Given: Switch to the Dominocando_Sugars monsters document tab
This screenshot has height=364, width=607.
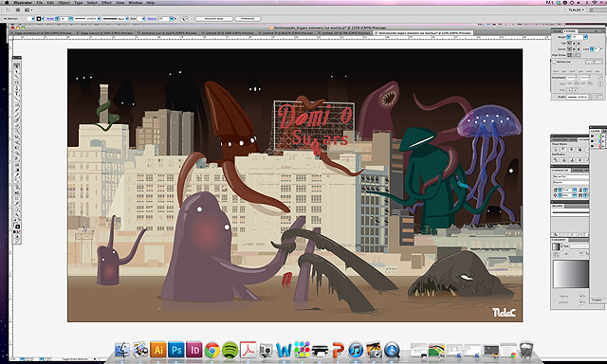Looking at the screenshot, I should [424, 33].
